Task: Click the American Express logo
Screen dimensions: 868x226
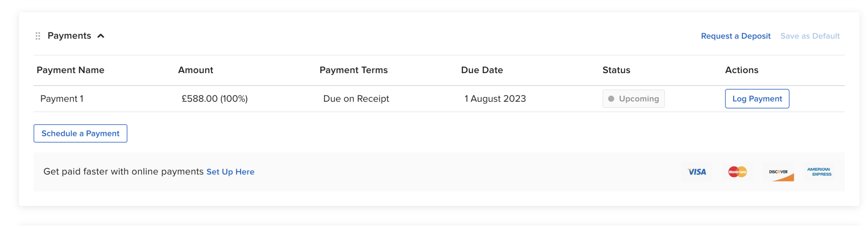Action: [819, 172]
